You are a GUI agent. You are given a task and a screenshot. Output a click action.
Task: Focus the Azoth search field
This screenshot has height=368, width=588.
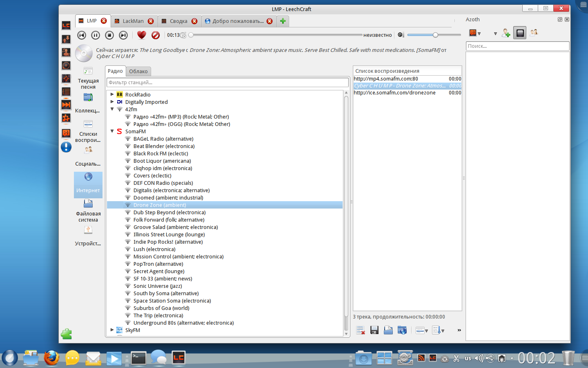[x=517, y=46]
